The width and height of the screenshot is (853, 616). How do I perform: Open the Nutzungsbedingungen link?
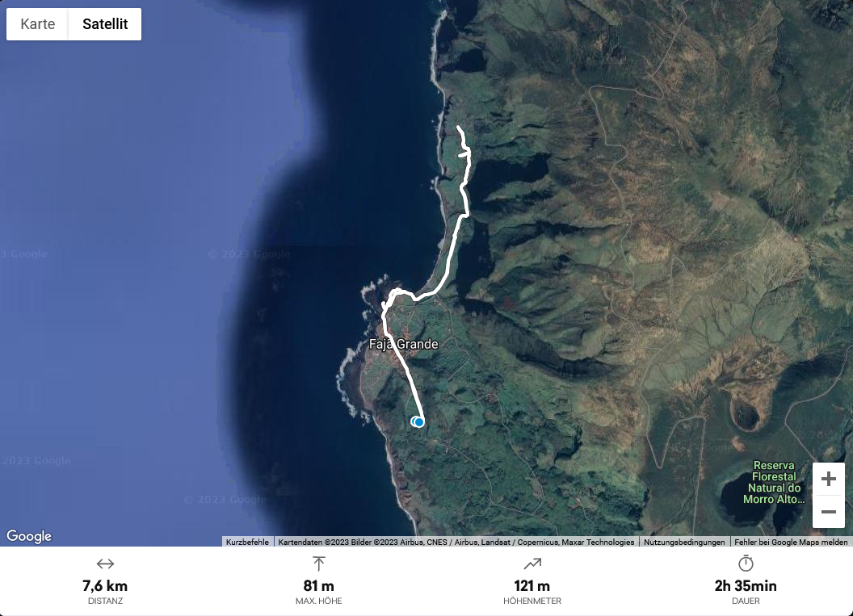click(x=684, y=542)
